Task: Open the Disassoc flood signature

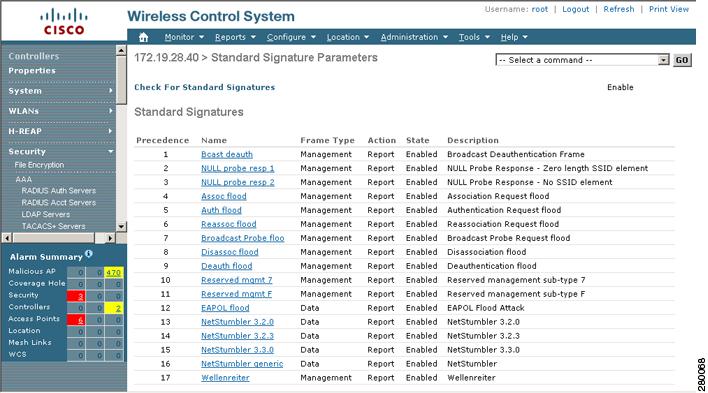Action: point(230,252)
